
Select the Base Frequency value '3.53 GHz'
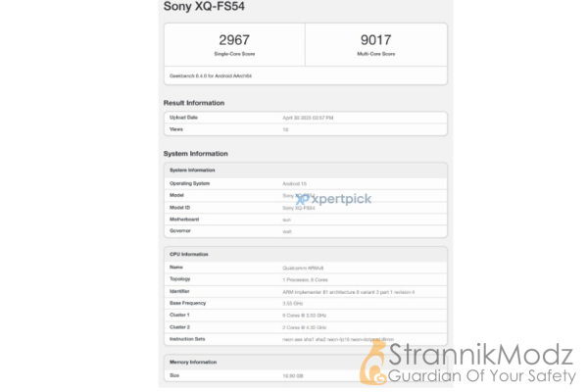click(x=292, y=303)
